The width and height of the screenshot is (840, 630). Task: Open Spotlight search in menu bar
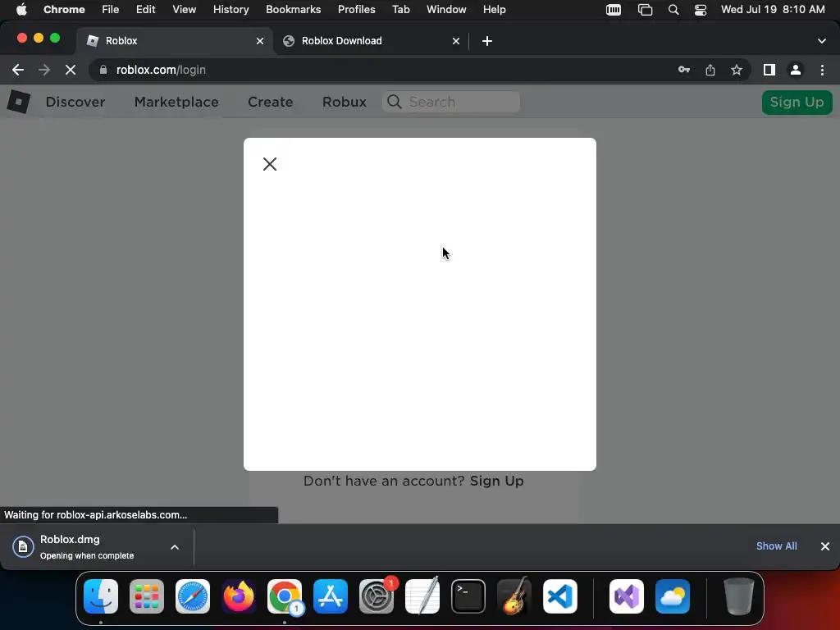click(x=673, y=10)
